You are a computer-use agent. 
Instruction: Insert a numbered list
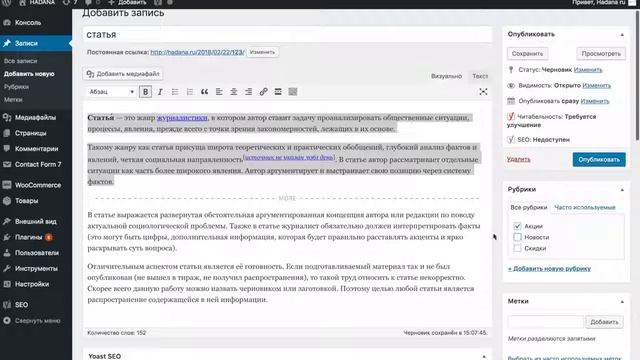click(190, 92)
